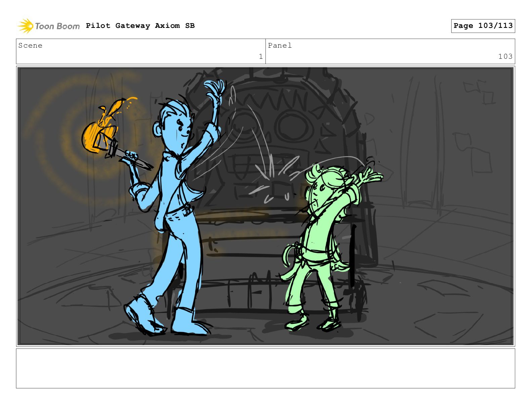
Task: Select scene number '1'
Action: click(x=261, y=56)
